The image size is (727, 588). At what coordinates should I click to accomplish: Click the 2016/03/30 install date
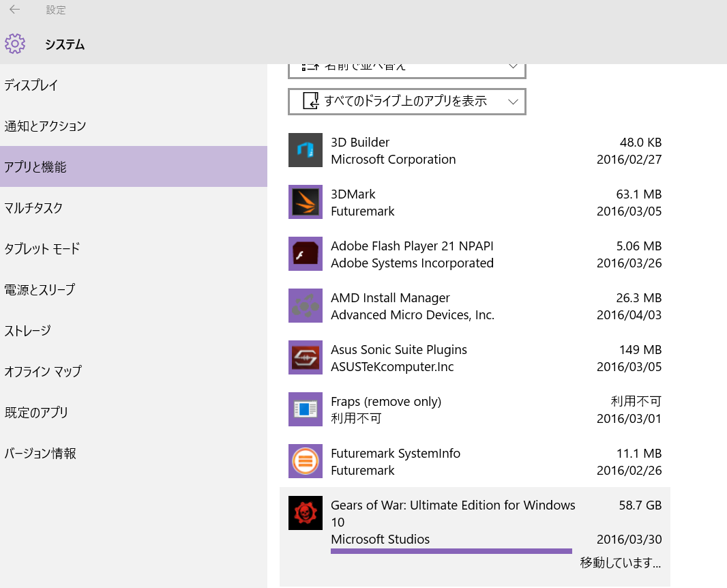point(629,540)
